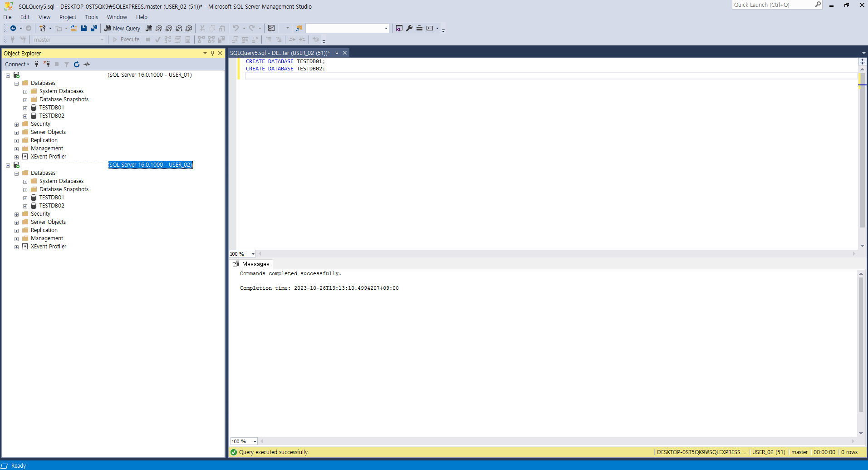The height and width of the screenshot is (470, 868).
Task: Click the Object Explorer filter icon
Action: [x=67, y=64]
